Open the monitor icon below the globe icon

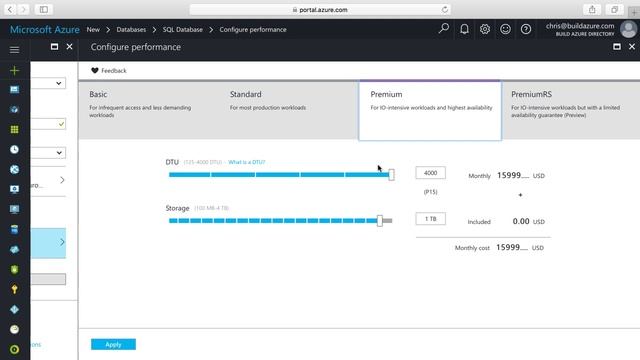pos(14,189)
